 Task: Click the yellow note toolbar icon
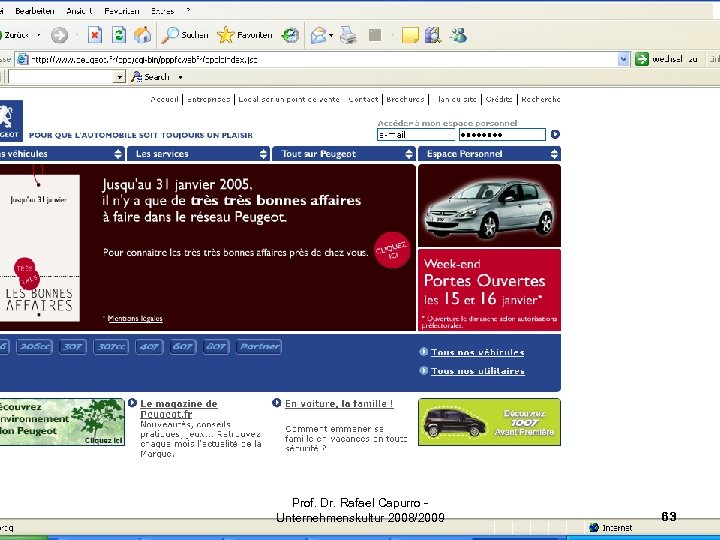410,35
